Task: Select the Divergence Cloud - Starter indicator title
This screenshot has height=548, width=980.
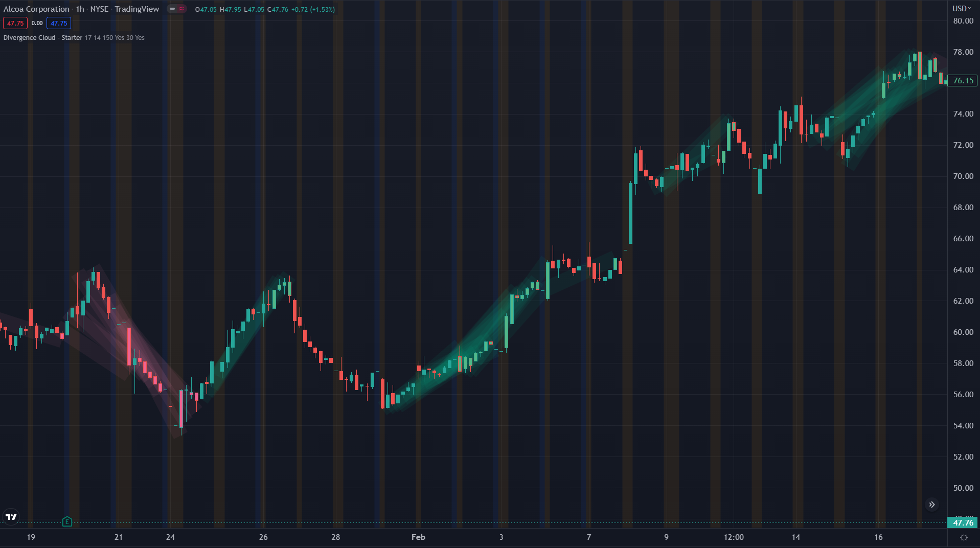Action: point(42,37)
